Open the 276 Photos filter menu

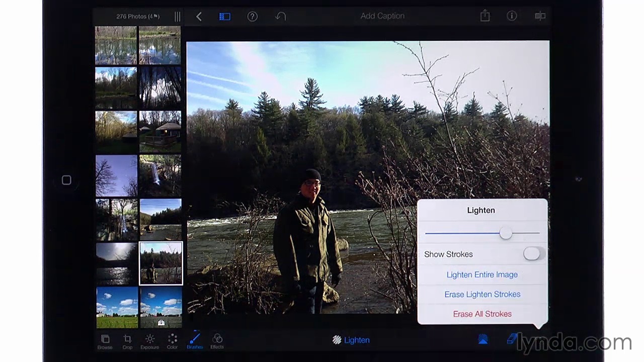[x=138, y=17]
